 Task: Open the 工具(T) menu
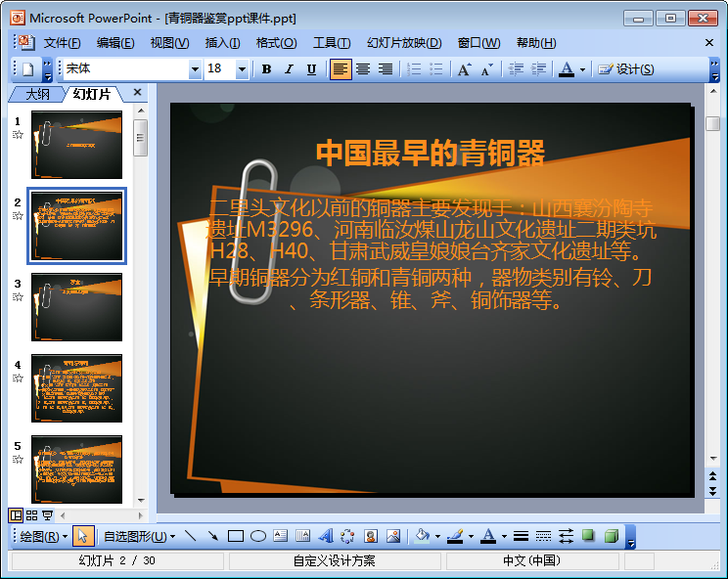332,43
